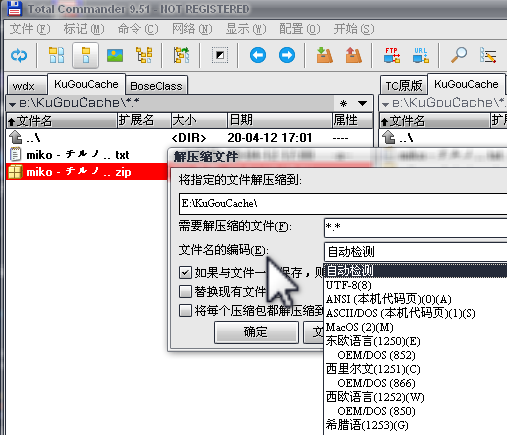
Task: Click the branch view toolbar icon
Action: [182, 55]
